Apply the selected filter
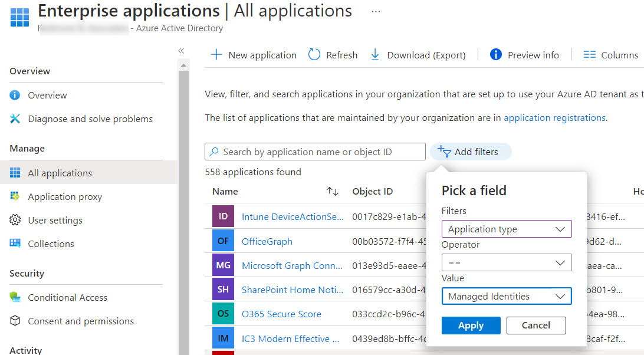This screenshot has width=644, height=355. click(x=471, y=326)
